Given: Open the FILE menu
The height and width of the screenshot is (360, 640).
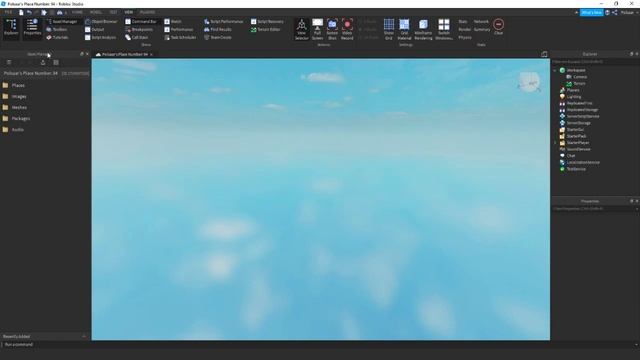Looking at the screenshot, I should coord(8,12).
